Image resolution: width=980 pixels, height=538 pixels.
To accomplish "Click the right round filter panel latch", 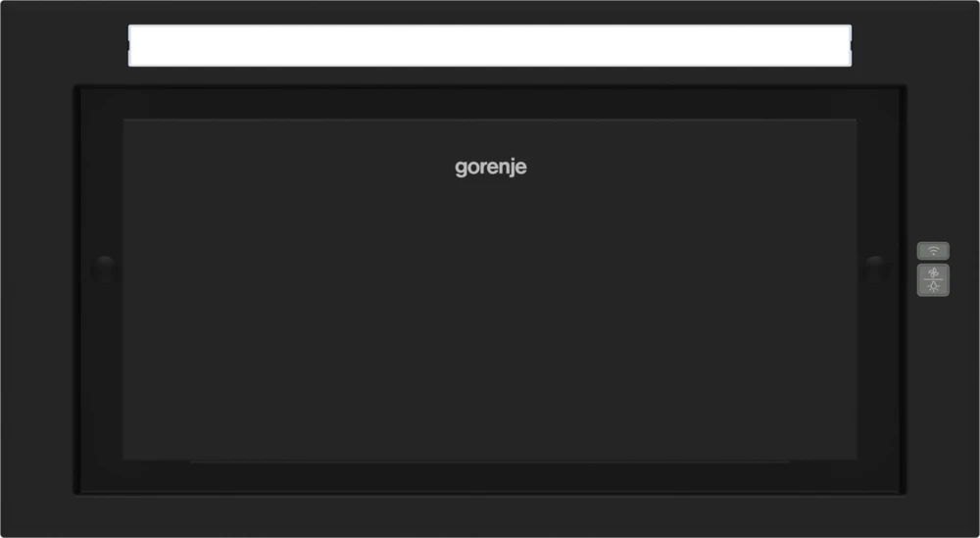I will tap(877, 269).
